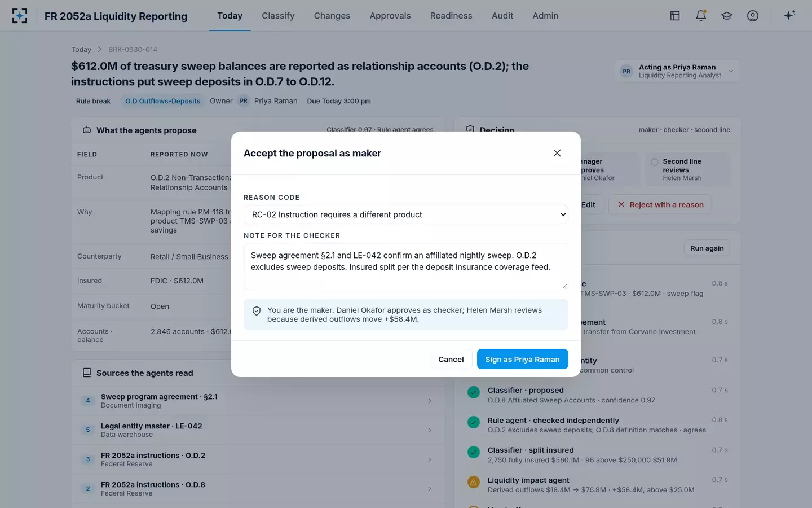This screenshot has height=508, width=812.
Task: Close the Accept the proposal dialog
Action: tap(557, 153)
